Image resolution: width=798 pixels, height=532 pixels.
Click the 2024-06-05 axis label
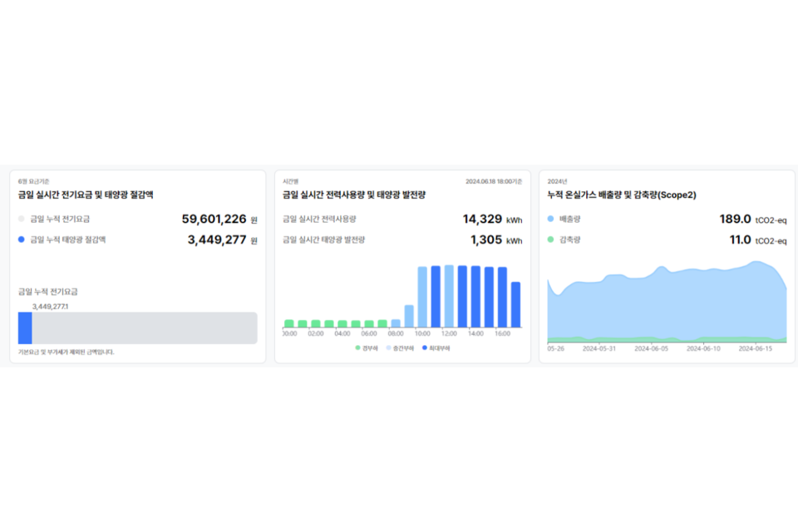click(x=653, y=349)
